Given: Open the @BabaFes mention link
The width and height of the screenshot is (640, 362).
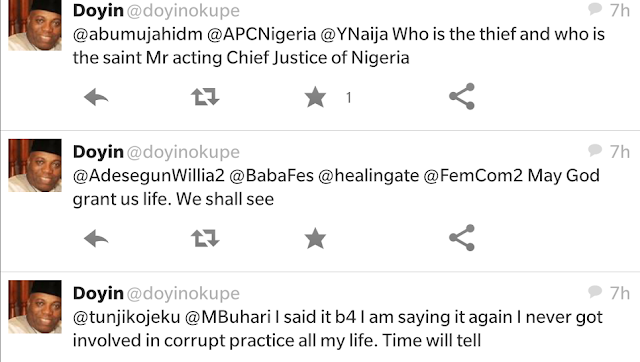Looking at the screenshot, I should (271, 175).
